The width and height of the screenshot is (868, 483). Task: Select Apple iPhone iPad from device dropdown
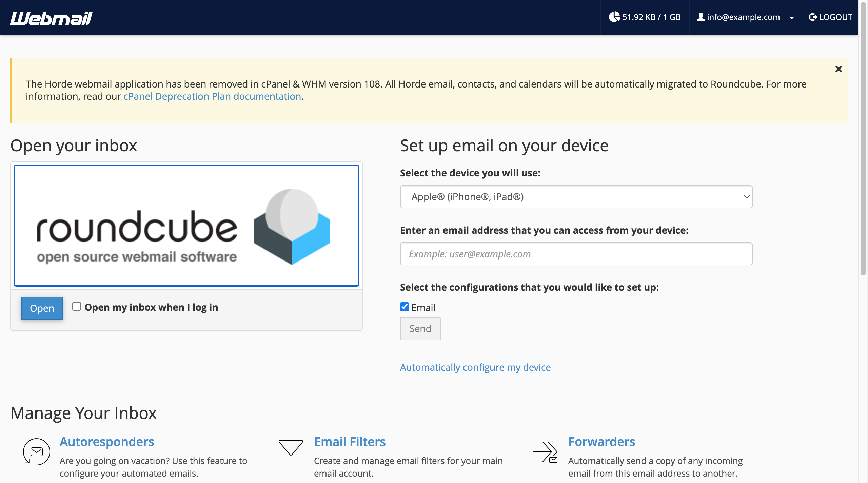[576, 196]
